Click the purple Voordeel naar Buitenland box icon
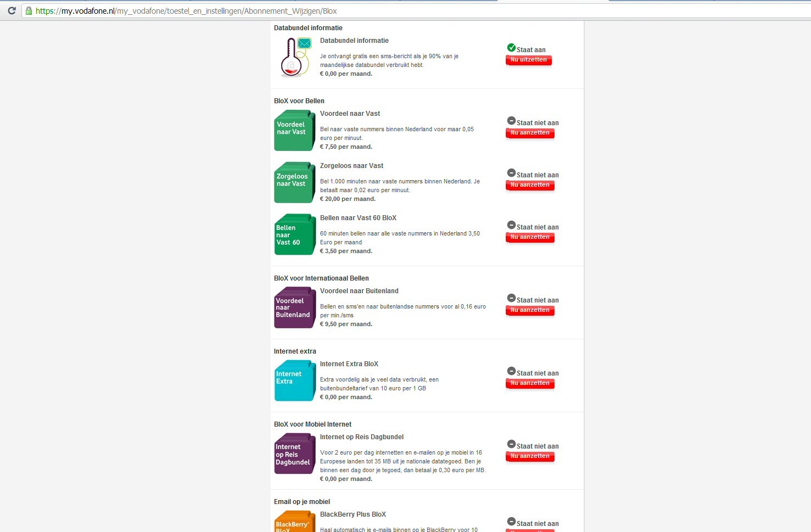Image resolution: width=811 pixels, height=532 pixels. point(295,308)
